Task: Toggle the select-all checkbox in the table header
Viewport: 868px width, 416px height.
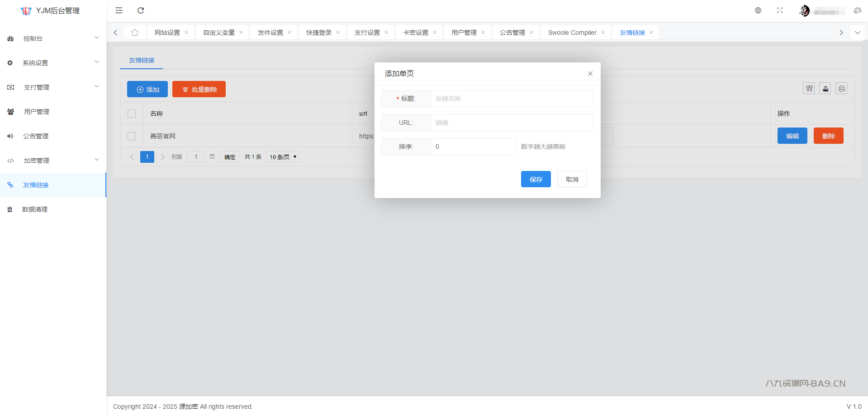Action: 132,113
